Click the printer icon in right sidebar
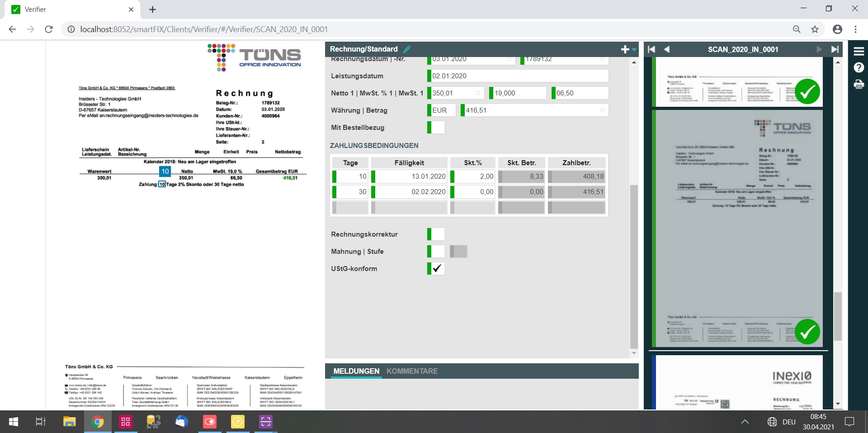This screenshot has height=433, width=868. click(x=859, y=84)
